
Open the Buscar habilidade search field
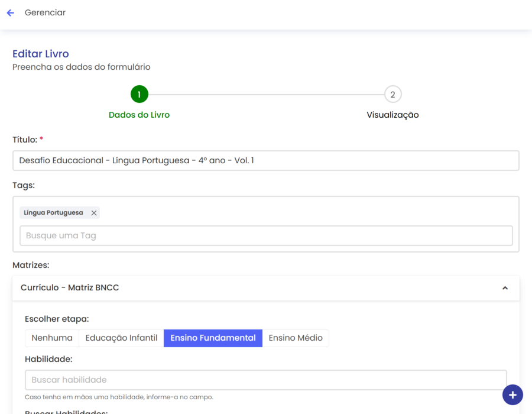265,380
